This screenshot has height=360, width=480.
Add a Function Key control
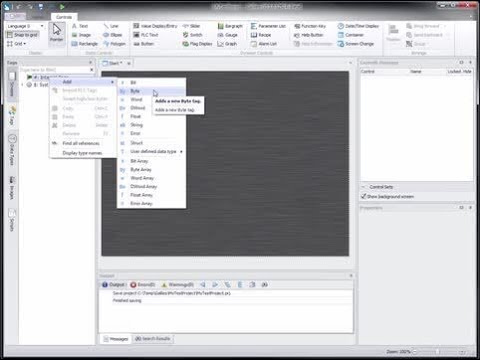click(310, 26)
